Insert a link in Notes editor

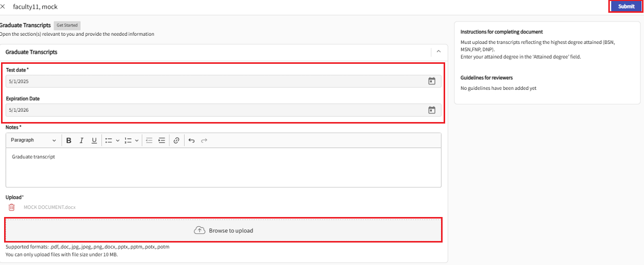pyautogui.click(x=176, y=140)
